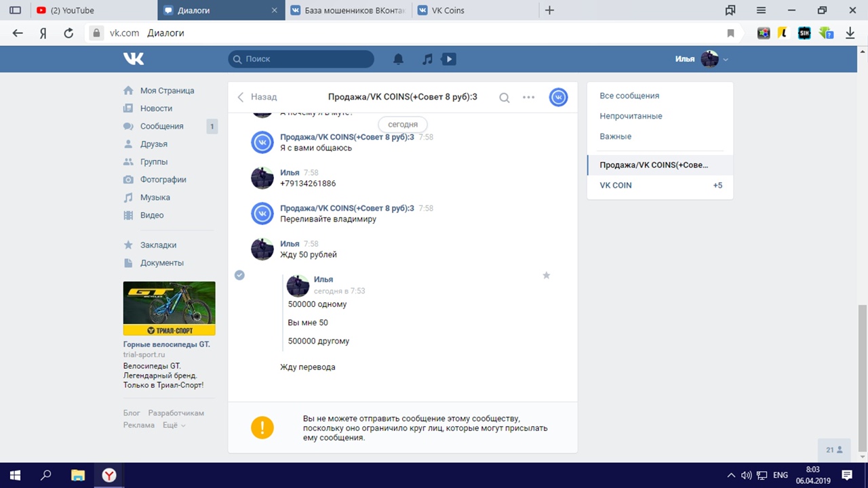Screen dimensions: 868x488
Task: Expand the Ещё footer dropdown
Action: [x=174, y=426]
